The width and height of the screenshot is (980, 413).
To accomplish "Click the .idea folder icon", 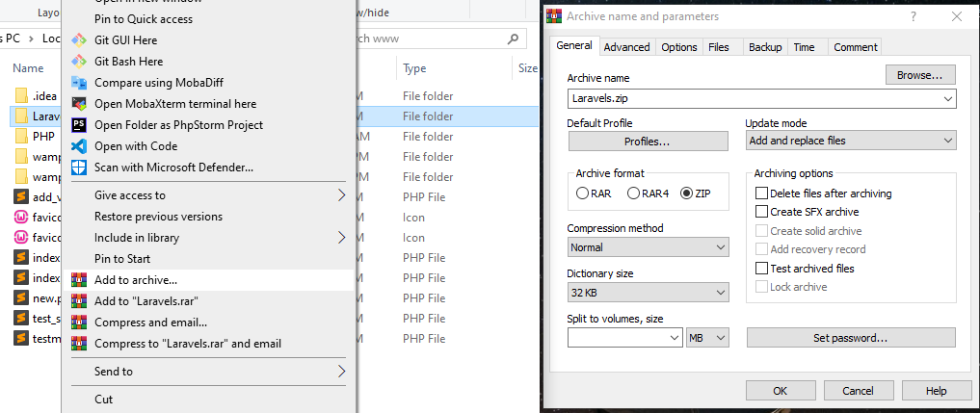I will (21, 96).
